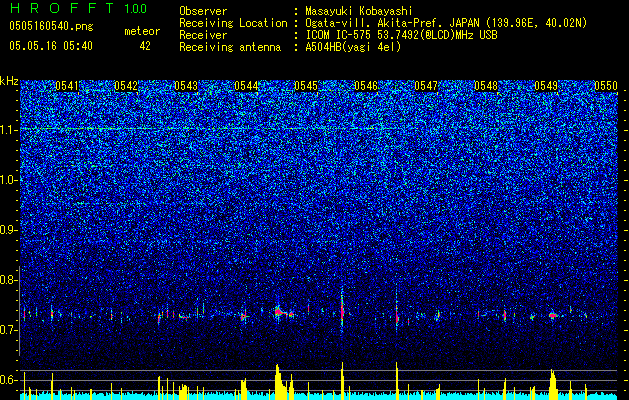This screenshot has width=629, height=400.
Task: Click the ICOM IC-575 receiver text
Action: click(x=401, y=35)
